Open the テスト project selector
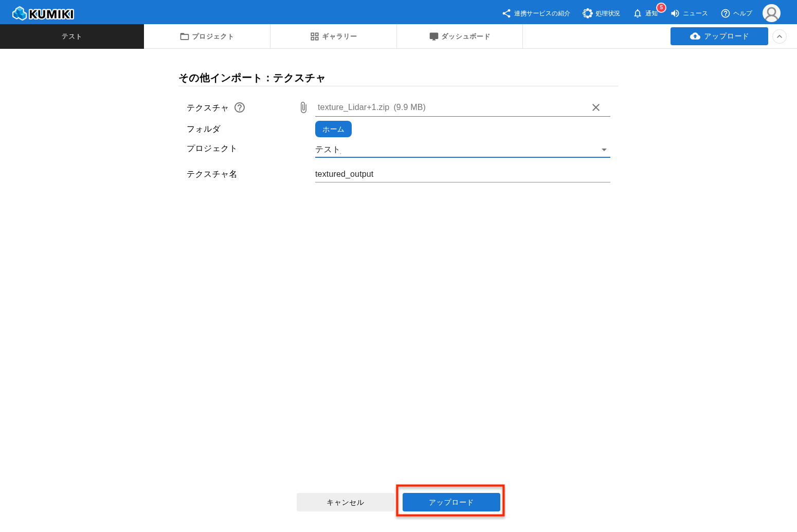 click(72, 36)
